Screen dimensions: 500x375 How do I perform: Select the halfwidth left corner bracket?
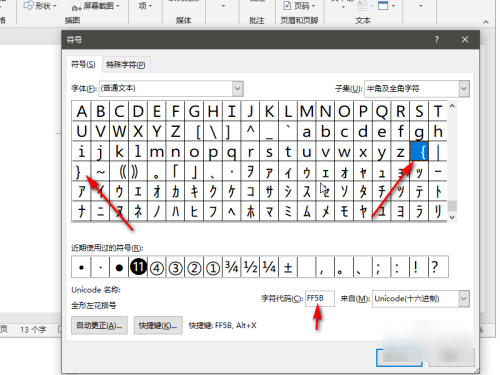[x=175, y=172]
